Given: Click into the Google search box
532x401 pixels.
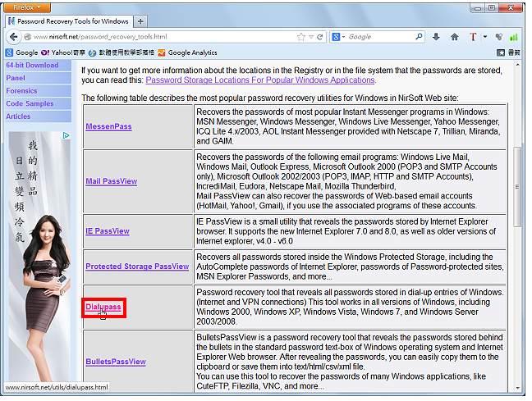Looking at the screenshot, I should 380,37.
